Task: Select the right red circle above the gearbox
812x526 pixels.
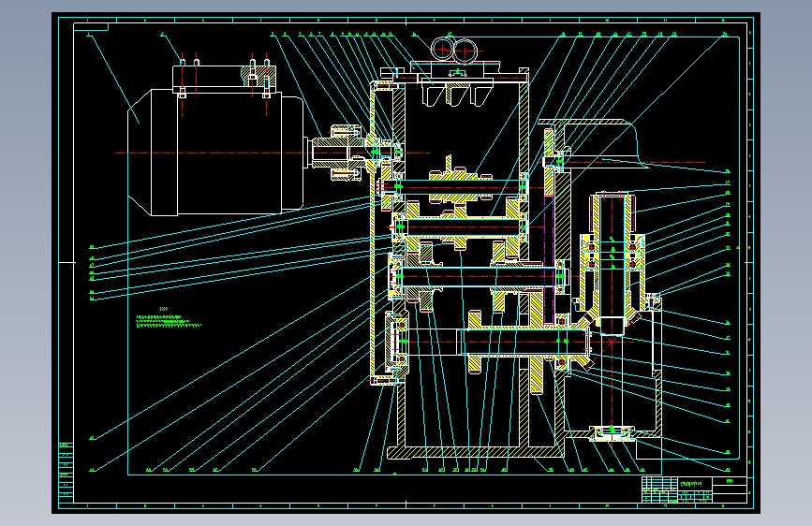Action: point(465,51)
